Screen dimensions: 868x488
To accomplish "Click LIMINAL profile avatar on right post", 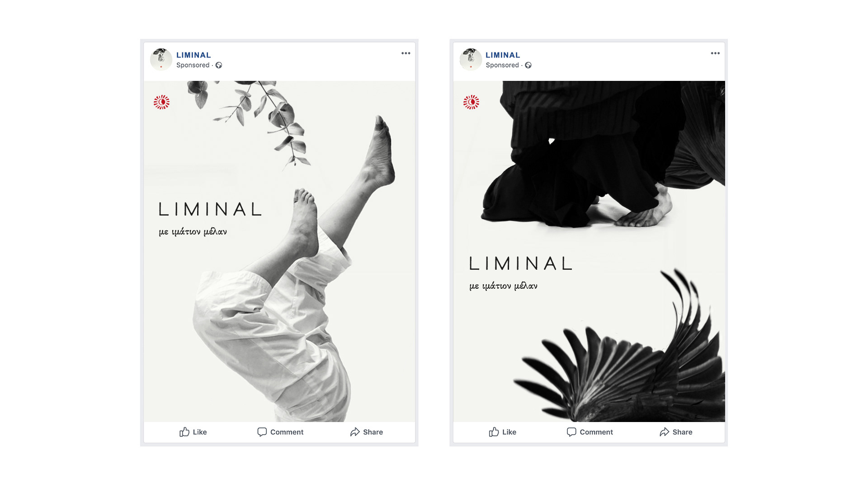I will click(471, 59).
